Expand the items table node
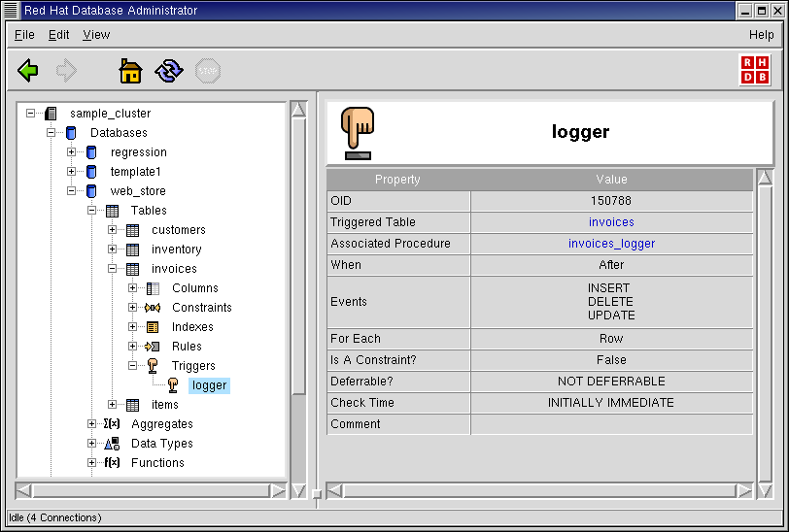 coord(112,404)
